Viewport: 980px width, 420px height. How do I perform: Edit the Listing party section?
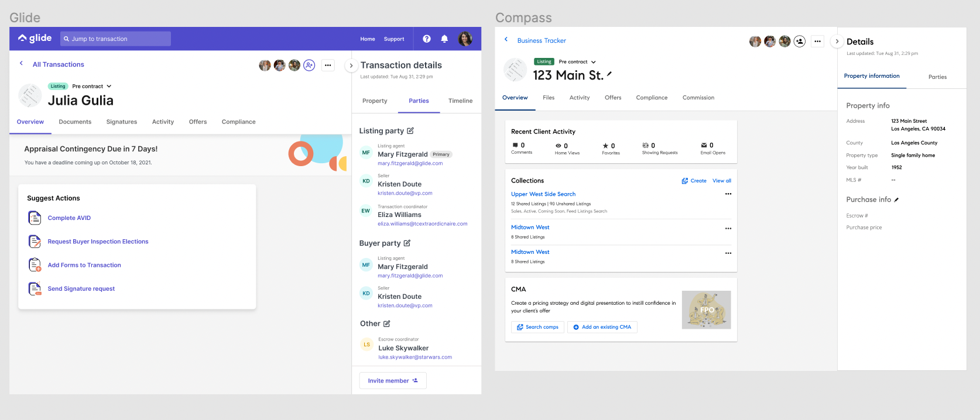(x=410, y=130)
